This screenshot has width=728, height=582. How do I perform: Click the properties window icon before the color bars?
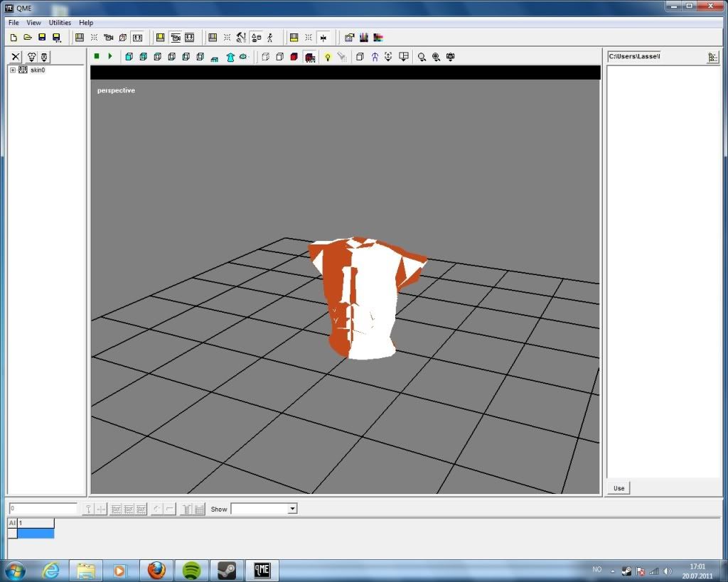click(x=349, y=38)
